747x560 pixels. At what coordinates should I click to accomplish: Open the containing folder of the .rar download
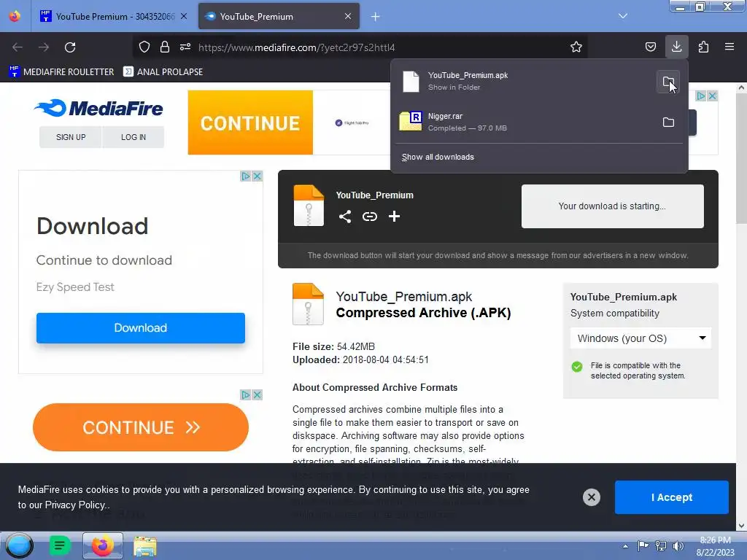click(668, 122)
